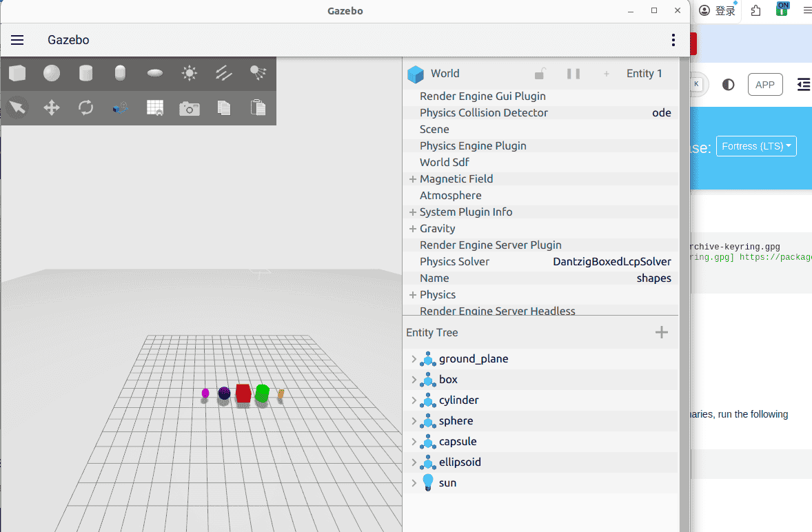Activate the selection arrow tool

pyautogui.click(x=17, y=108)
